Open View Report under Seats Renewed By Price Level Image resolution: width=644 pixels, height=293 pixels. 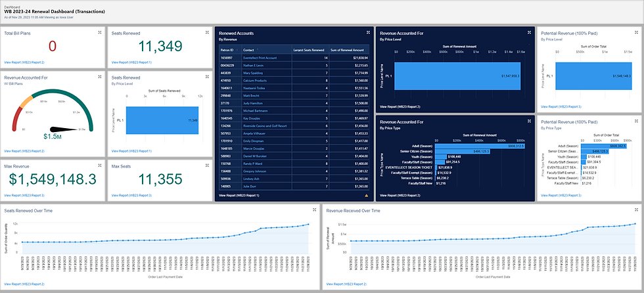(131, 151)
